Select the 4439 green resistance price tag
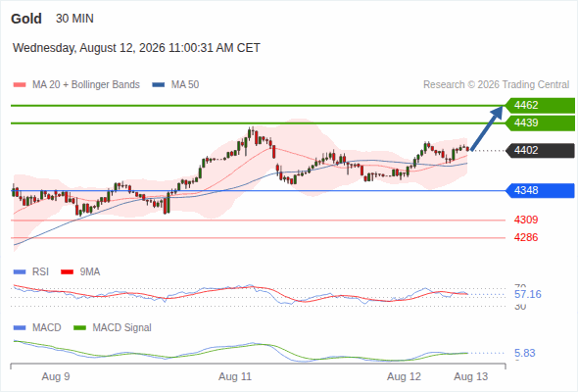 [x=540, y=122]
